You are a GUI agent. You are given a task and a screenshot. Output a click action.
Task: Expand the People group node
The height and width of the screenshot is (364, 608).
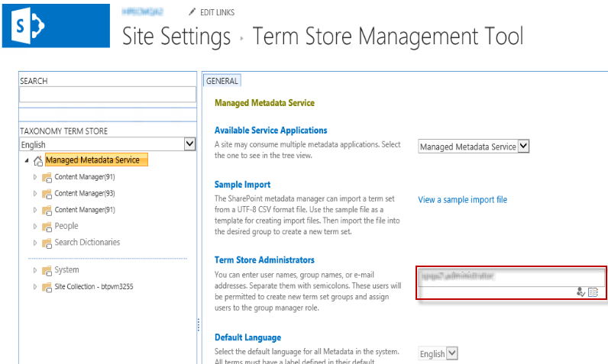pos(34,226)
